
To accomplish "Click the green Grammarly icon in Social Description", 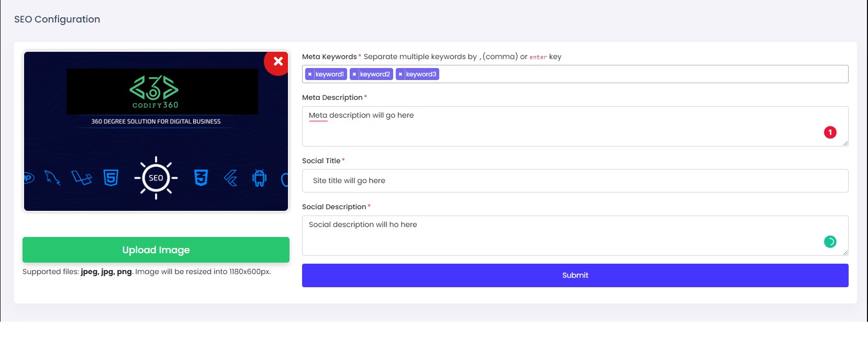I will (x=830, y=242).
